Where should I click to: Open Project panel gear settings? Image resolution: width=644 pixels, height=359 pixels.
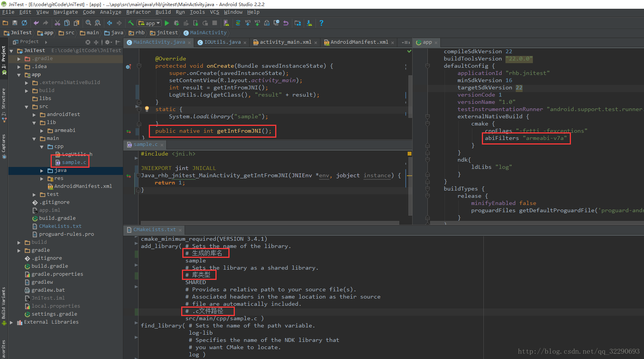[x=108, y=42]
